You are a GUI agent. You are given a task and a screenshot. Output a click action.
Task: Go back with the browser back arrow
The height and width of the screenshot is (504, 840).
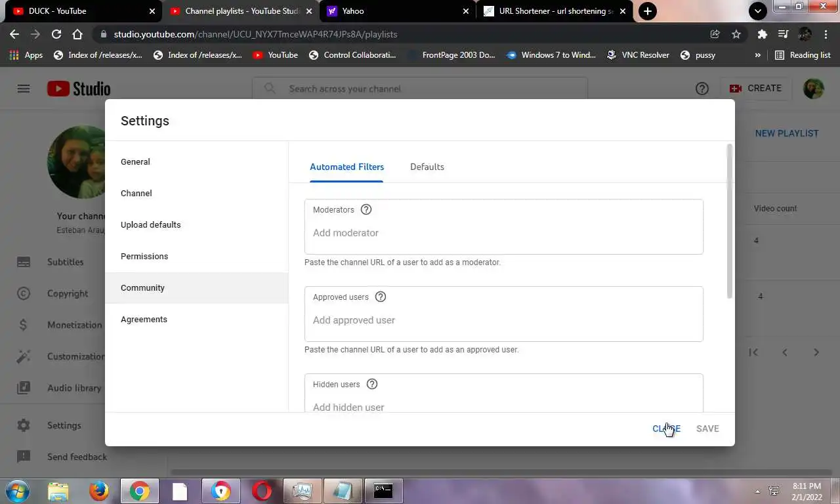pyautogui.click(x=14, y=34)
